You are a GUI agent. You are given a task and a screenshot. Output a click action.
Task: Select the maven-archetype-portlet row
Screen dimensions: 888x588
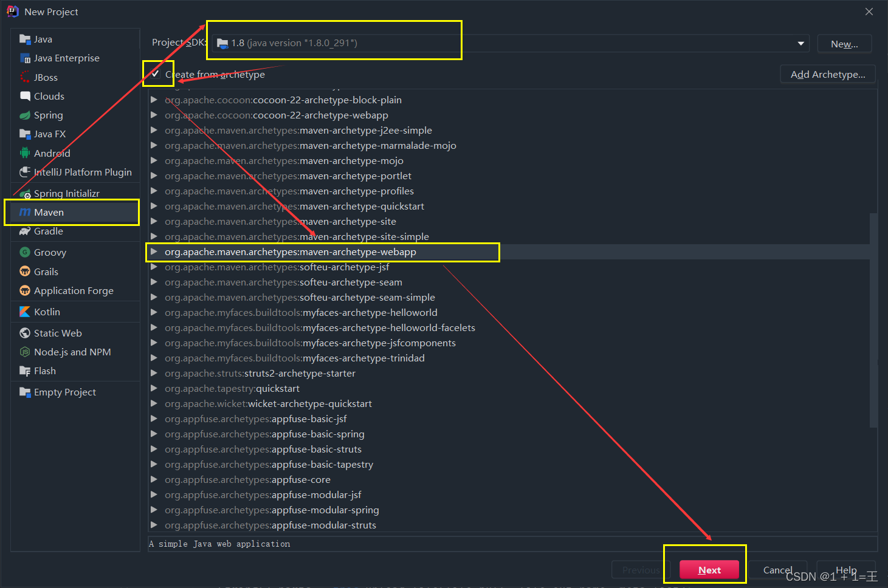coord(509,176)
